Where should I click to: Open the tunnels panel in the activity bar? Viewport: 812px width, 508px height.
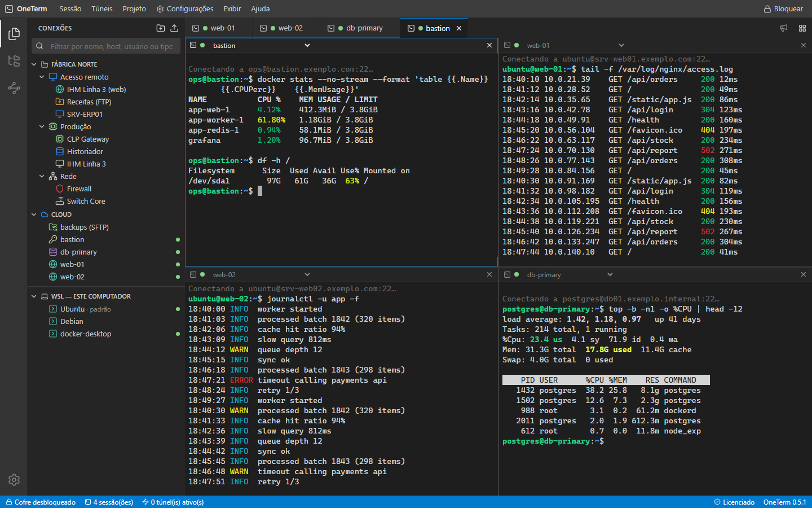click(x=14, y=87)
